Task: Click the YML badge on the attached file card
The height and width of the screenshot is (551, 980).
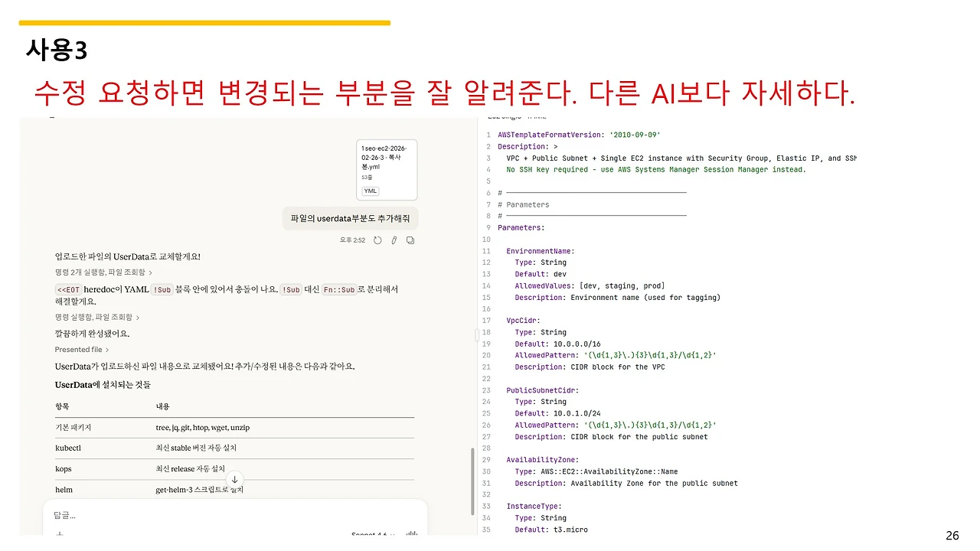Action: coord(371,191)
